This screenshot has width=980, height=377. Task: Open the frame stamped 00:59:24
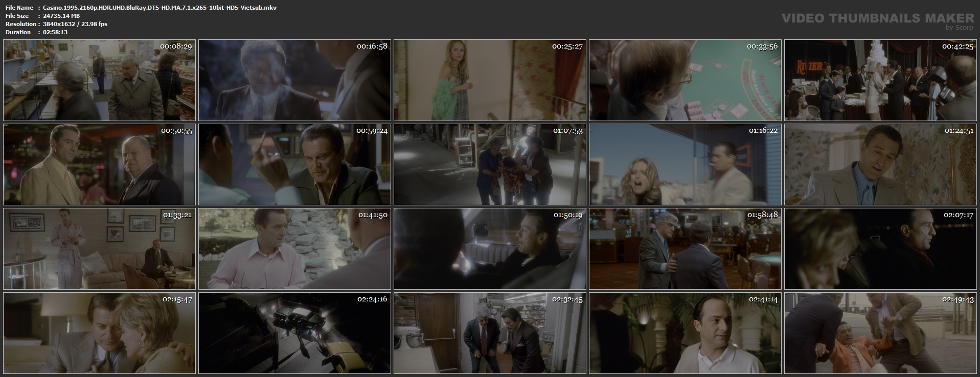point(295,164)
